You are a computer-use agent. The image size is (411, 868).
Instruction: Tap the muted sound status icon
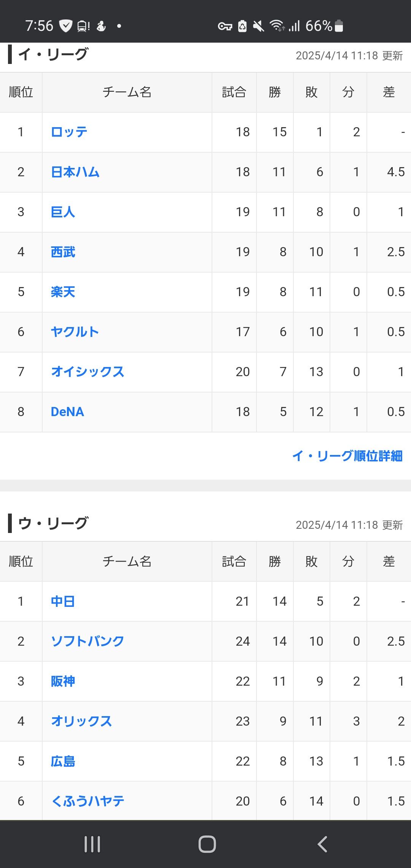coord(258,26)
